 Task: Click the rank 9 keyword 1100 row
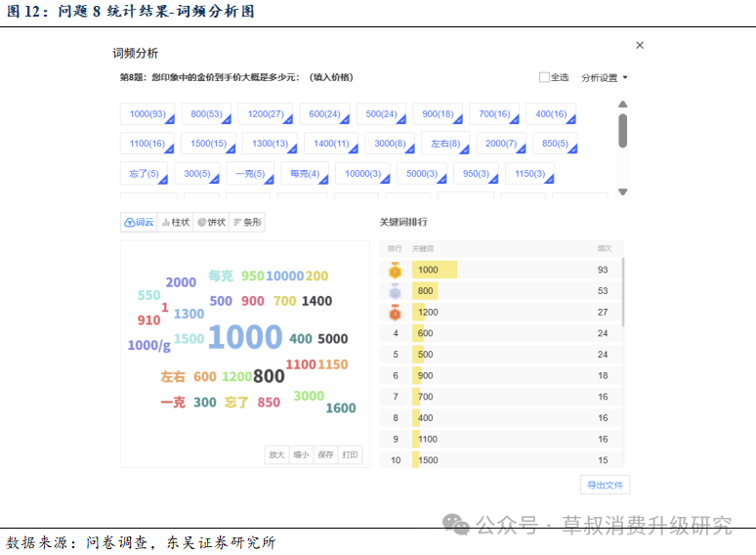click(x=501, y=440)
